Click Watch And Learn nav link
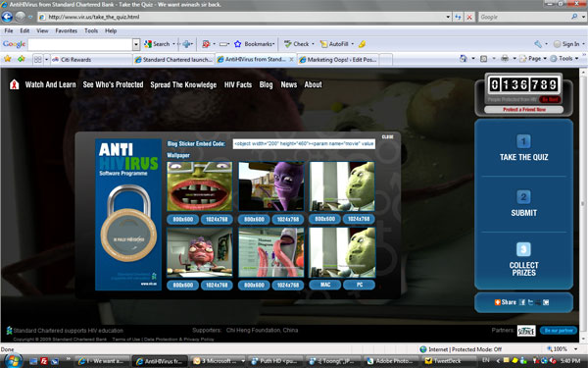 50,84
